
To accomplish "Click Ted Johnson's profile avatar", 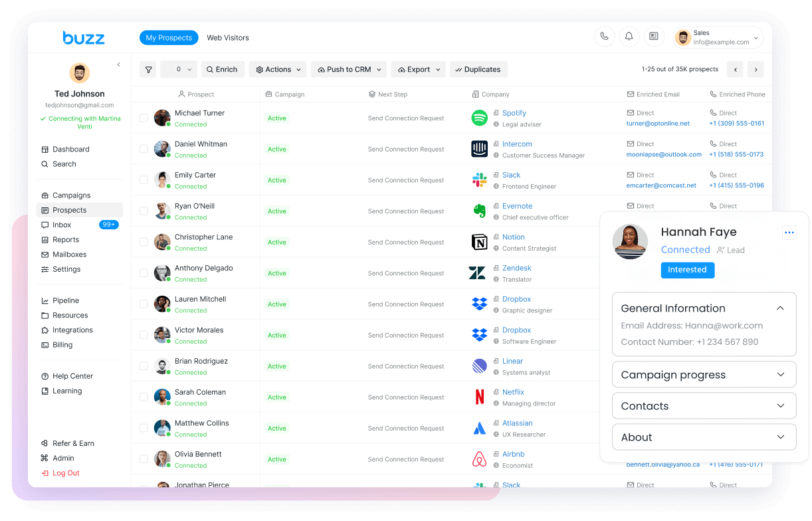I will 79,73.
